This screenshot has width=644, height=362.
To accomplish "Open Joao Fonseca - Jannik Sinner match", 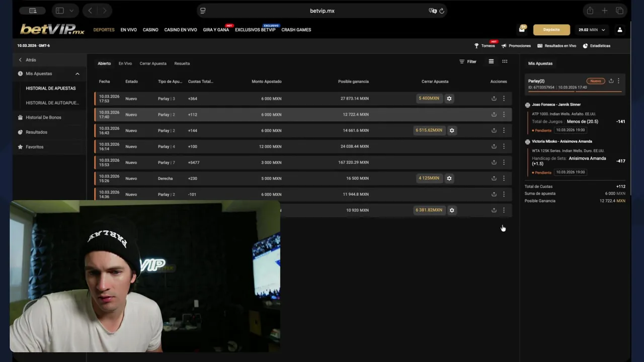I will pyautogui.click(x=556, y=105).
